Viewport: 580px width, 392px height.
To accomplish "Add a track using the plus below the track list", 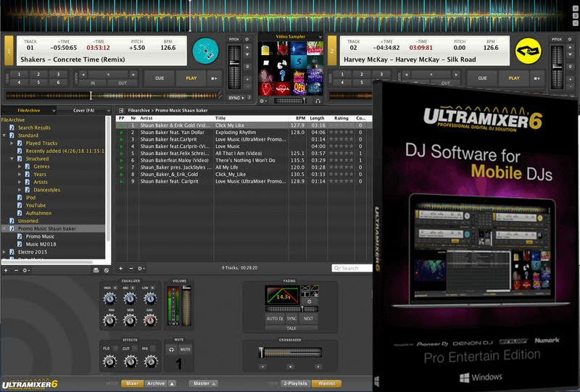I will point(120,268).
